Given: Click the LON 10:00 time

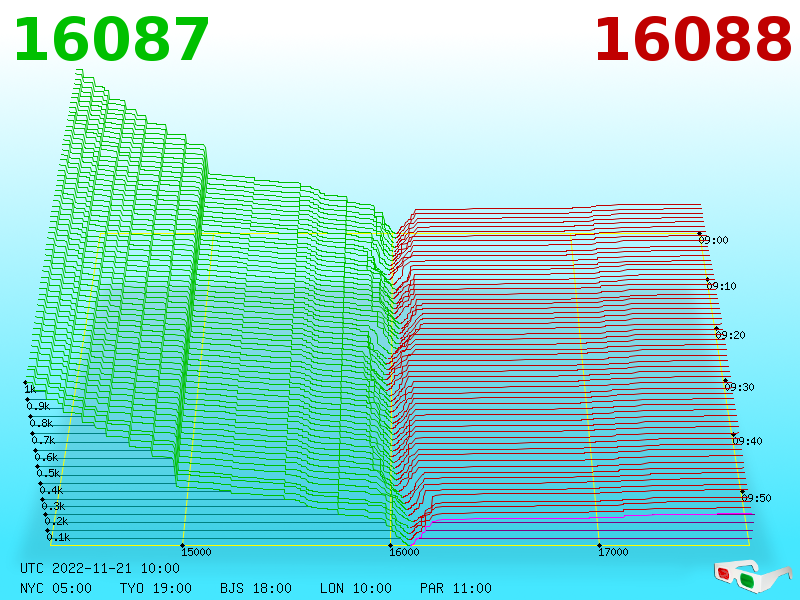Looking at the screenshot, I should [x=356, y=588].
